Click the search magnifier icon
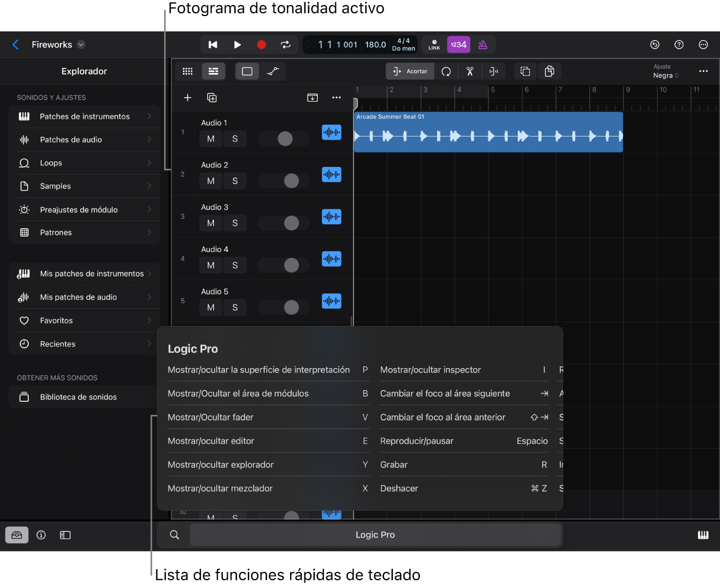720x588 pixels. click(175, 535)
